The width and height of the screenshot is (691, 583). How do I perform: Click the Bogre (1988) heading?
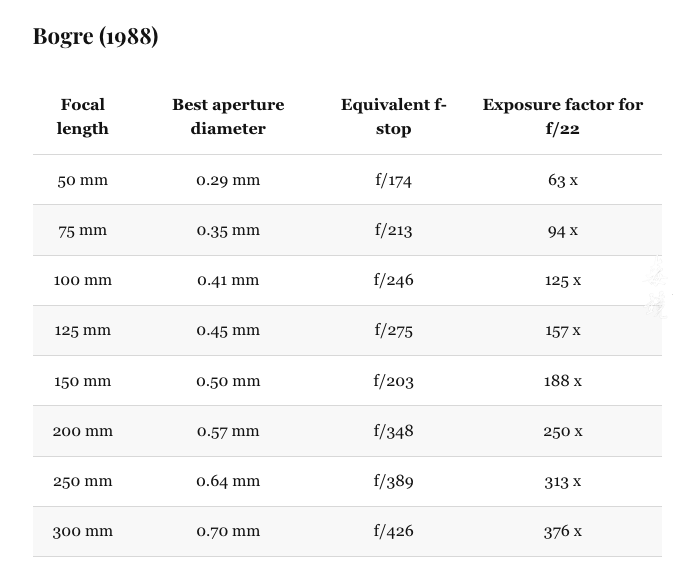coord(96,37)
